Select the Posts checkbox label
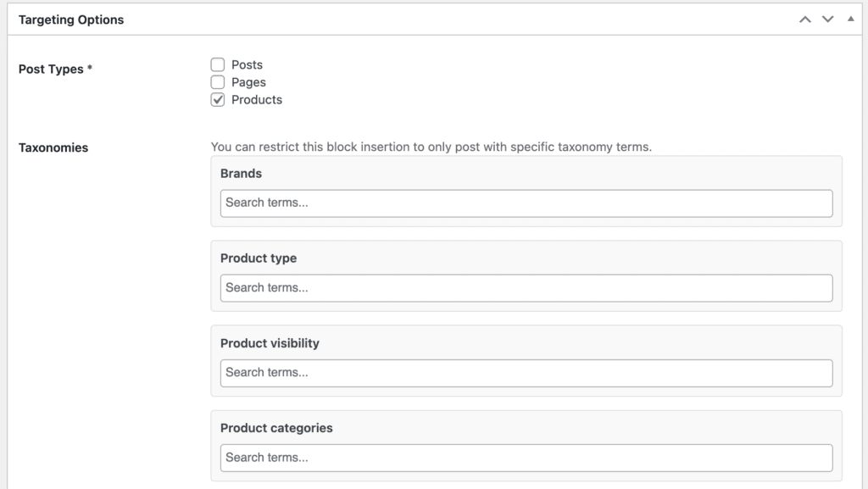This screenshot has height=489, width=868. coord(247,64)
